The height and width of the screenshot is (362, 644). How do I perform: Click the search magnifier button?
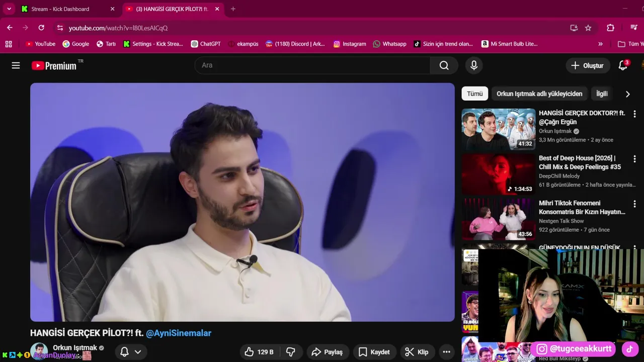(x=444, y=65)
